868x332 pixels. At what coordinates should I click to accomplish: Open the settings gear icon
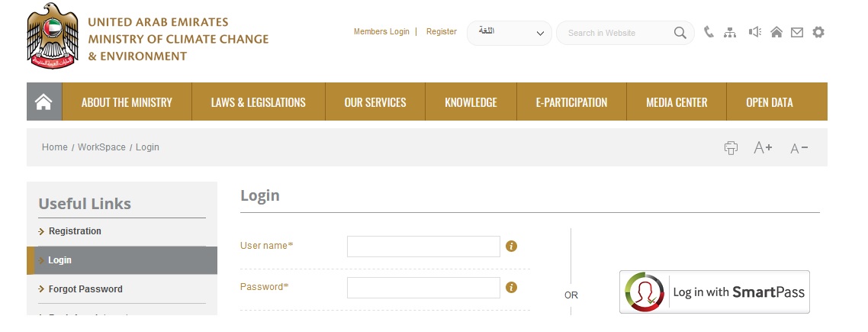818,32
